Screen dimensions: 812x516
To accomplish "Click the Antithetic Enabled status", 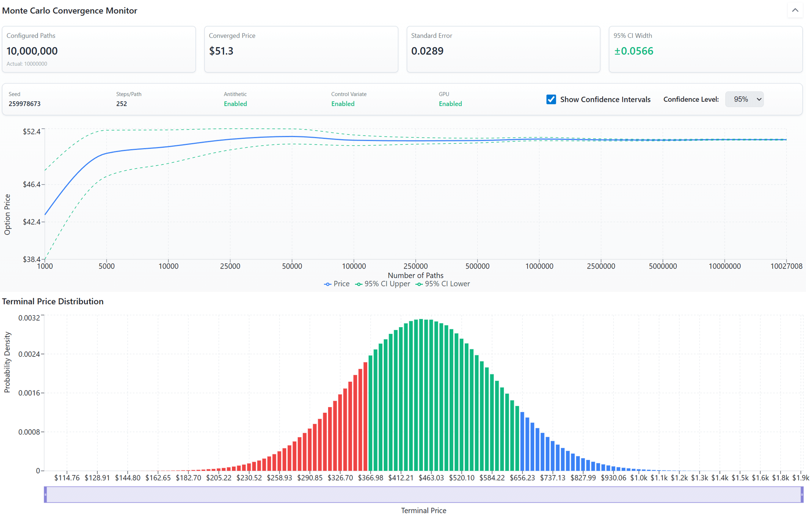I will [x=235, y=103].
